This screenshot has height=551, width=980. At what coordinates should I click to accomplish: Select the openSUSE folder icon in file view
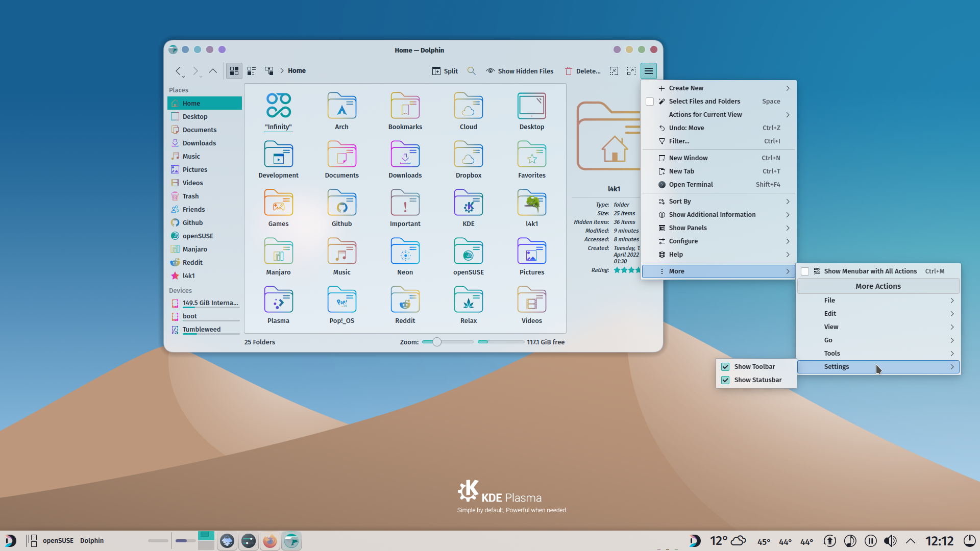(469, 251)
